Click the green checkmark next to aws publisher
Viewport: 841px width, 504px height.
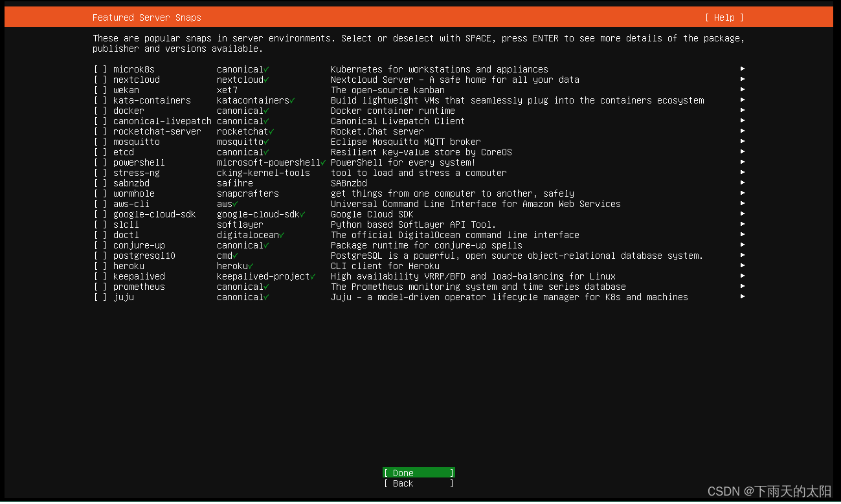236,204
